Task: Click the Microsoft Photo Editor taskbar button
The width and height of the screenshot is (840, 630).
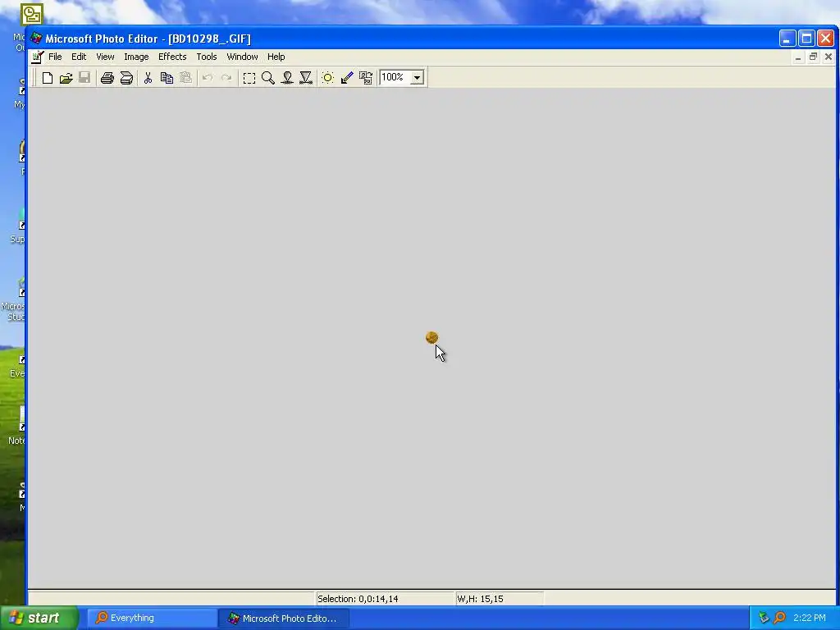Action: click(x=284, y=619)
